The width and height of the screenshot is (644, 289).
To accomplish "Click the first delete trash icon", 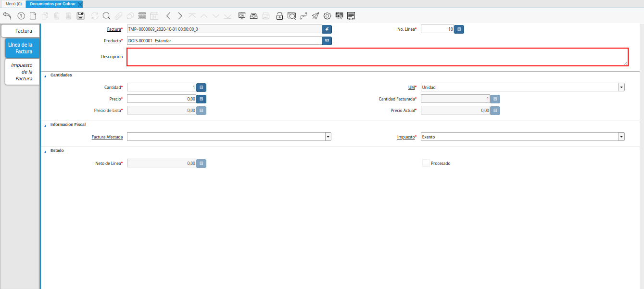I will pos(57,16).
